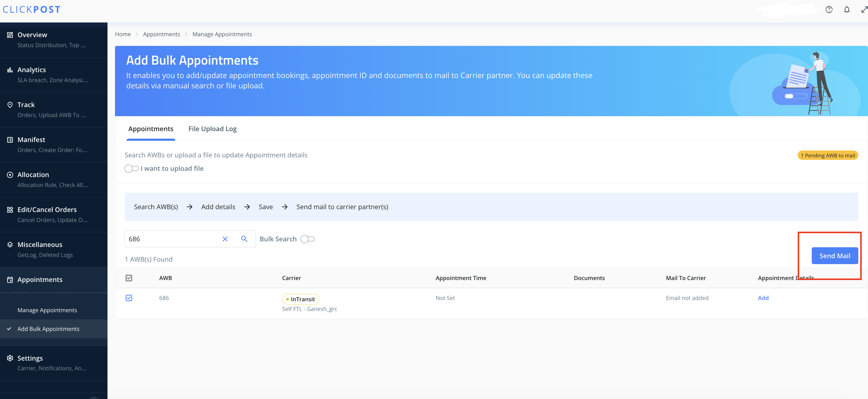Click the search magnifier icon
This screenshot has width=868, height=399.
click(244, 239)
